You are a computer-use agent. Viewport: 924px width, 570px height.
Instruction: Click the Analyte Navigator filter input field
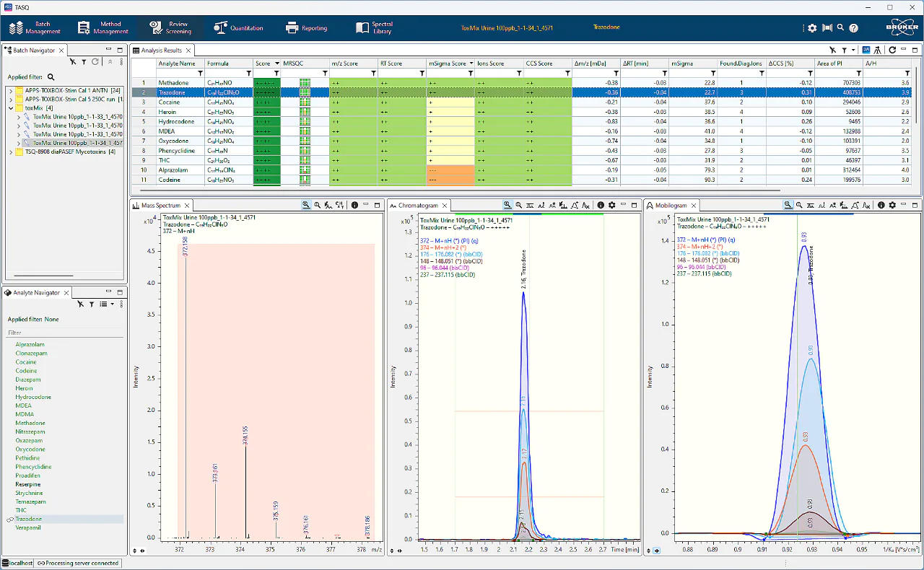64,333
